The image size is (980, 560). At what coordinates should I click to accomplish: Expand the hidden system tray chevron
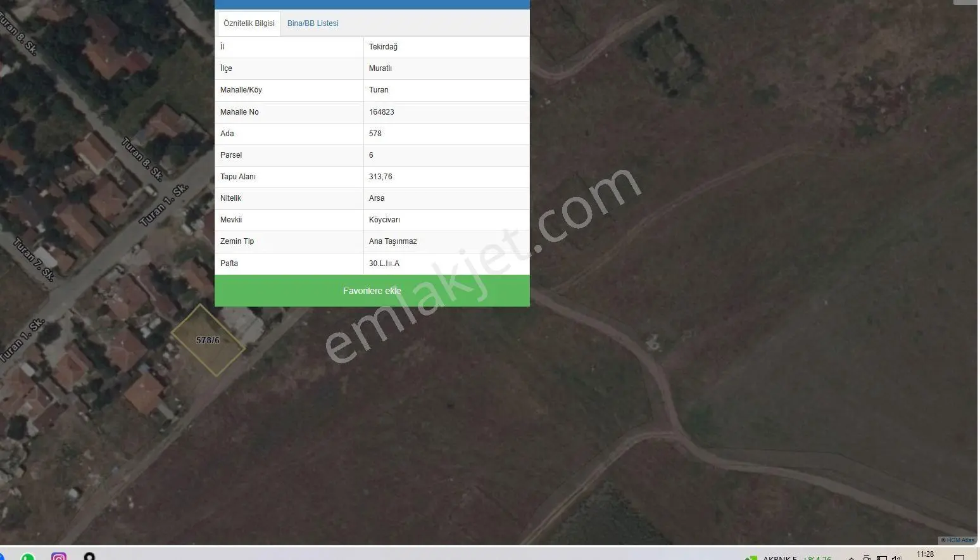(851, 558)
